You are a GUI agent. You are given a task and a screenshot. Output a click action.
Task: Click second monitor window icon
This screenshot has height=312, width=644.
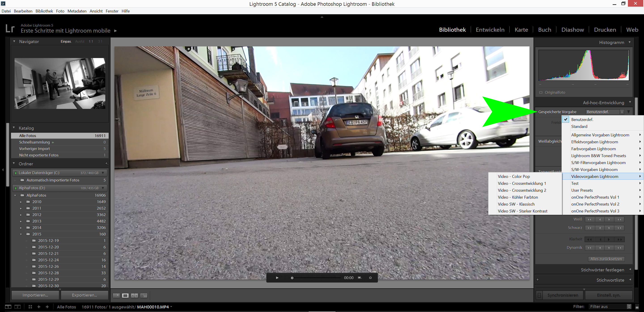click(17, 307)
